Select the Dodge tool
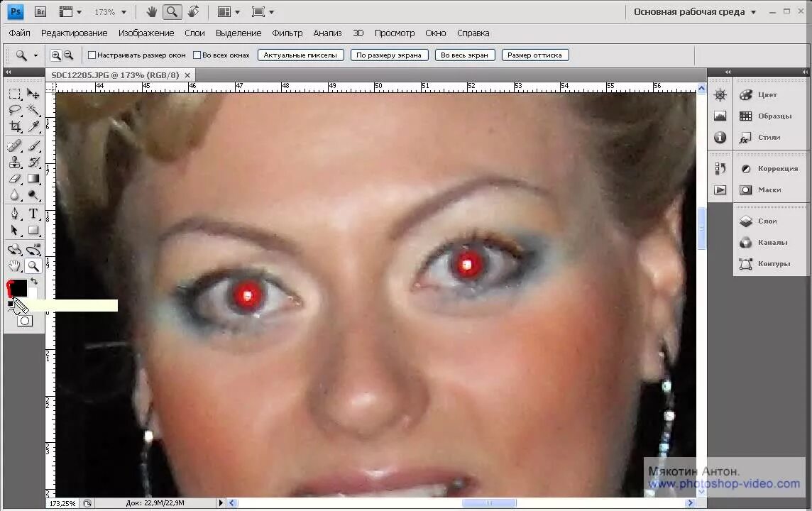Viewport: 812px width, 511px height. pos(33,195)
